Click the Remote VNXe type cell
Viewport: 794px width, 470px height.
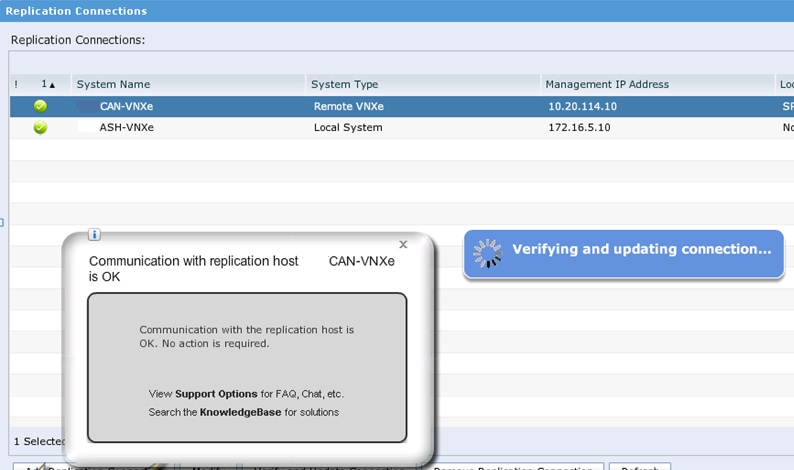pyautogui.click(x=348, y=106)
